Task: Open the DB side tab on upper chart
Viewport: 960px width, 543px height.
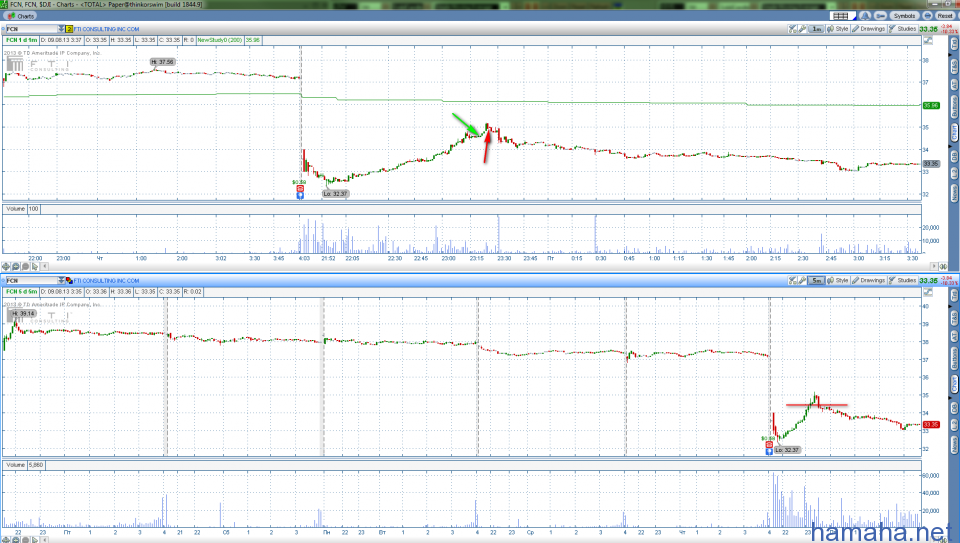Action: pos(954,156)
